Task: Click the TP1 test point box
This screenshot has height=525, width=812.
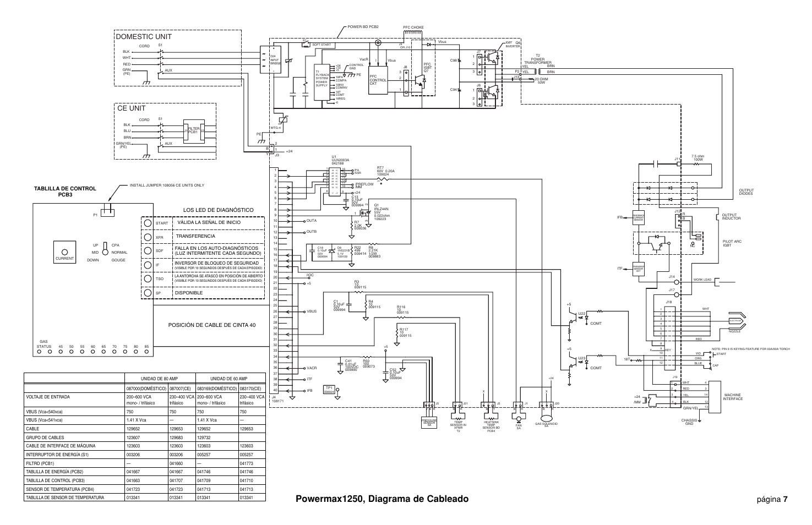Action: (x=329, y=389)
